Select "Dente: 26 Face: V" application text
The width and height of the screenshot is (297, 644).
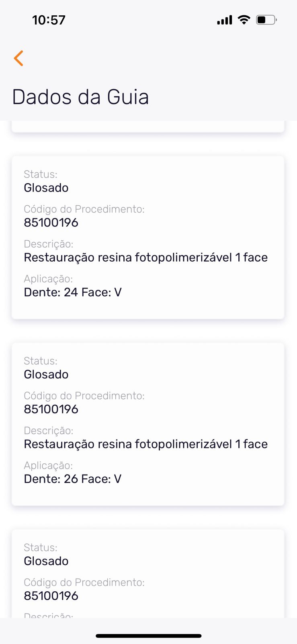[73, 479]
